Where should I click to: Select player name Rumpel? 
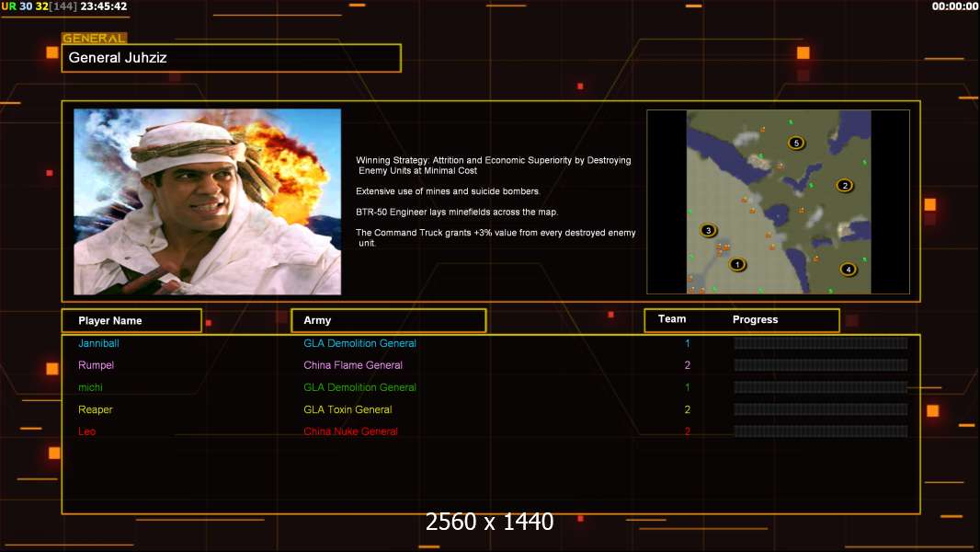tap(97, 365)
